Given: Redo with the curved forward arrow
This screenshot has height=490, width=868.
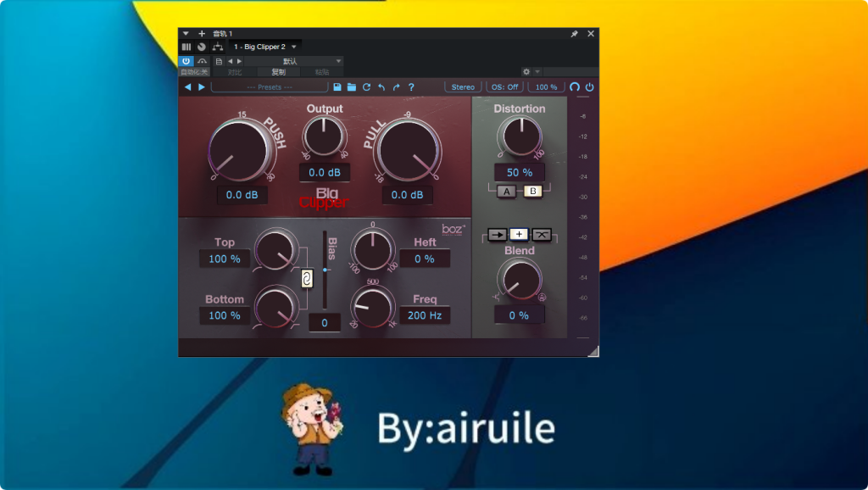Looking at the screenshot, I should point(397,87).
